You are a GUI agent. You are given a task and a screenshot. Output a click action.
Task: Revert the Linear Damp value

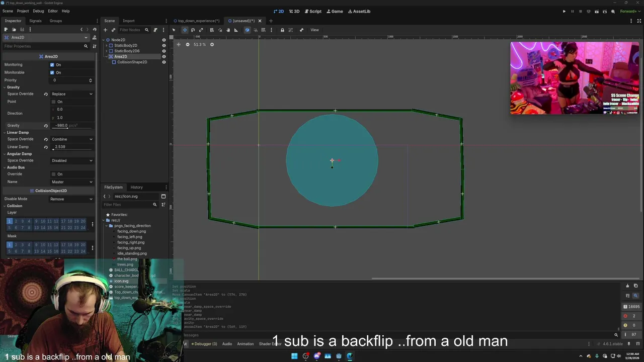coord(46,147)
